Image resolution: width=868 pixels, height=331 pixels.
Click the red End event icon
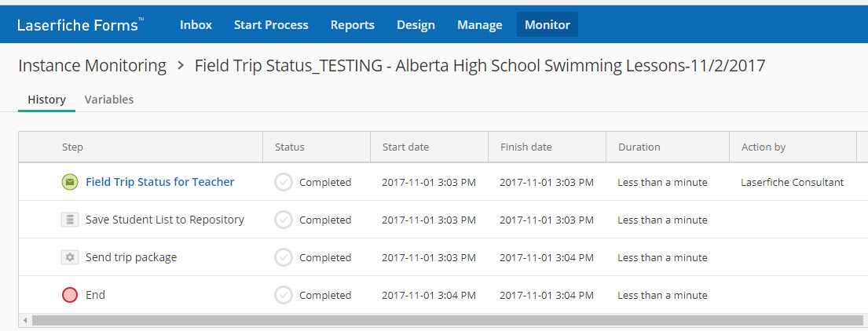click(70, 295)
